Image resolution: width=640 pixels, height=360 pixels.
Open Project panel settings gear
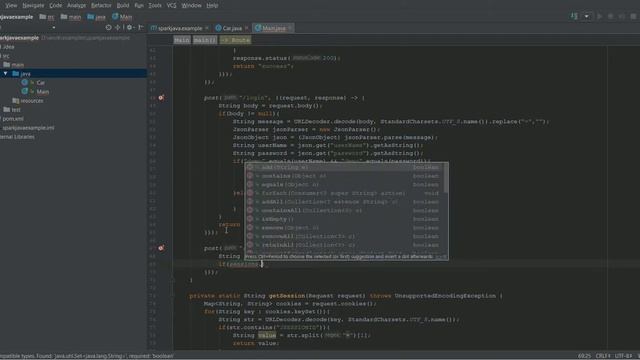click(x=129, y=27)
